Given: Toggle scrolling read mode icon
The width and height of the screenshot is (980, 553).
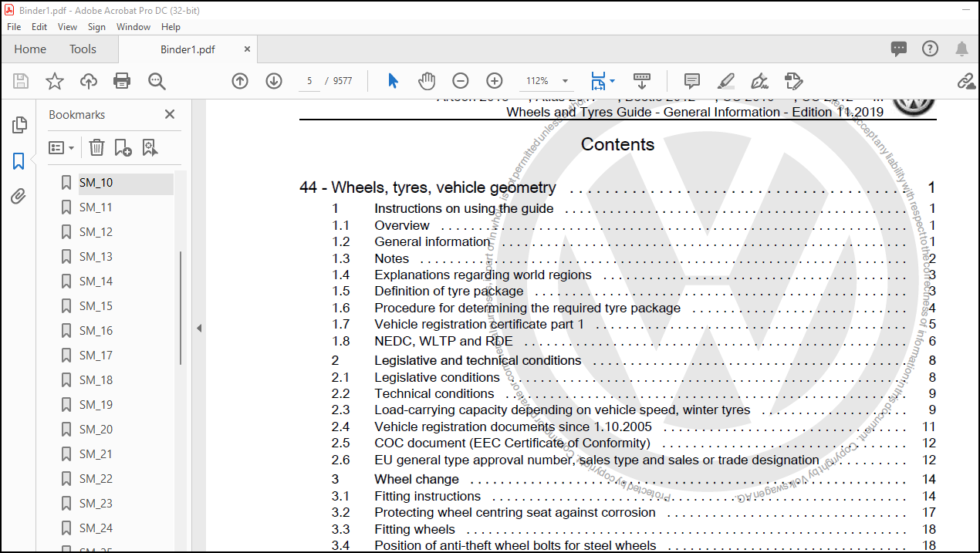Looking at the screenshot, I should tap(642, 80).
